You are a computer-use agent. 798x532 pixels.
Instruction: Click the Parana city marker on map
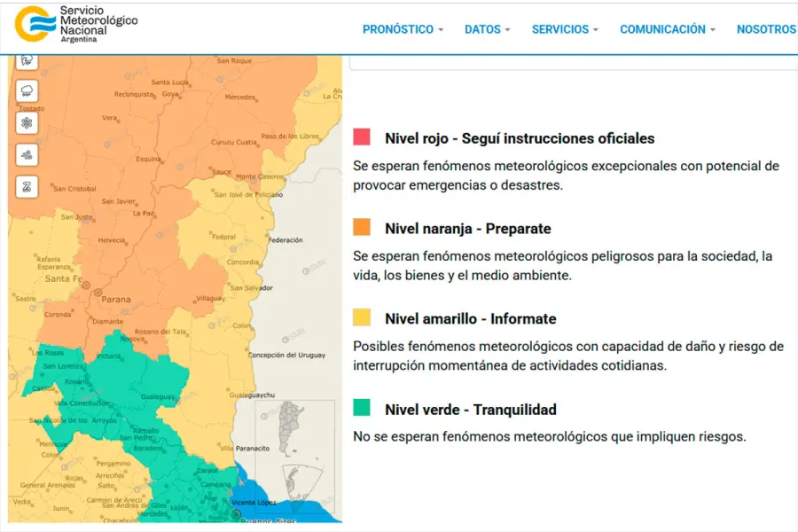coord(98,292)
